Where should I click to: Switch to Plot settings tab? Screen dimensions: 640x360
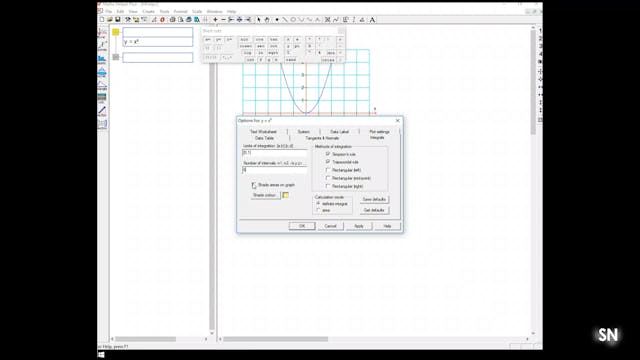[x=379, y=132]
